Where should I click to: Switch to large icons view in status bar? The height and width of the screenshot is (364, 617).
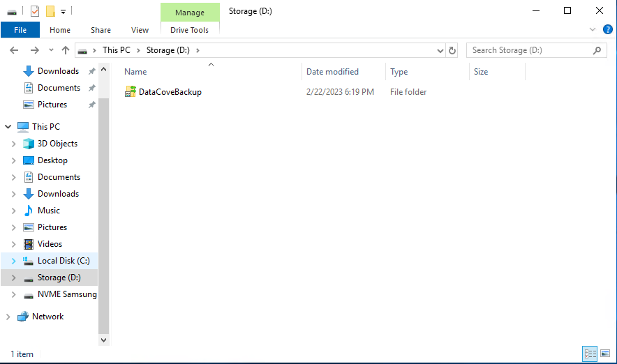pyautogui.click(x=605, y=354)
